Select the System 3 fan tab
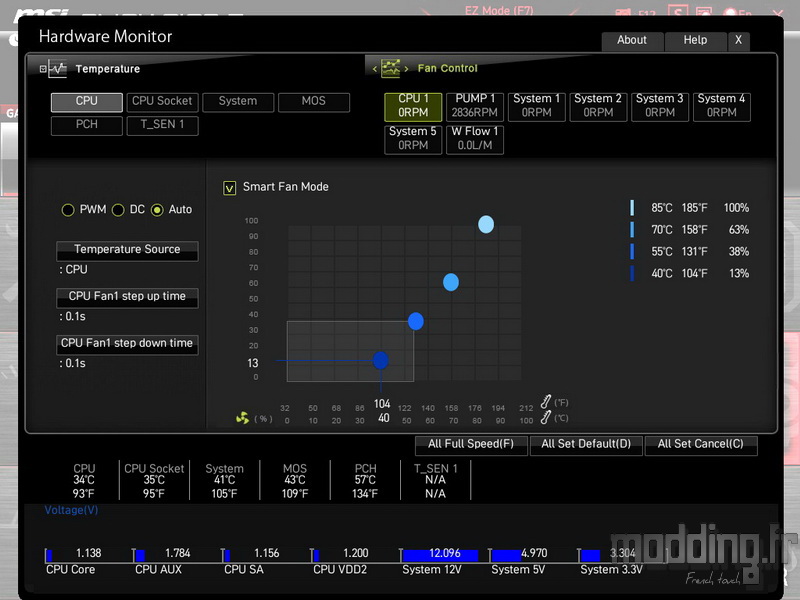Viewport: 800px width, 600px height. click(660, 106)
